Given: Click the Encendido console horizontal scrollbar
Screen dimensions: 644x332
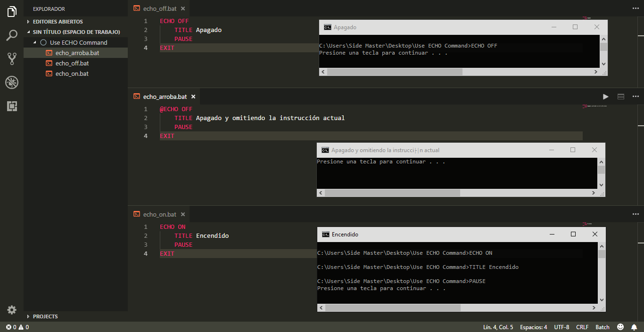Looking at the screenshot, I should 393,308.
